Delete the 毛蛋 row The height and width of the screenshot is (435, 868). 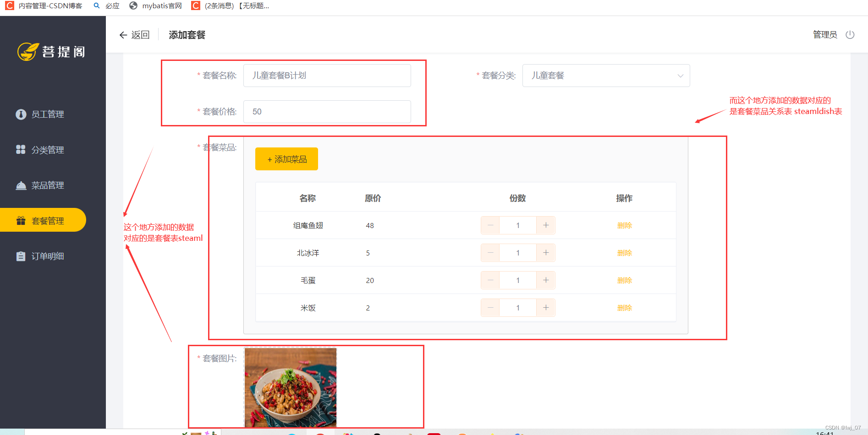625,280
